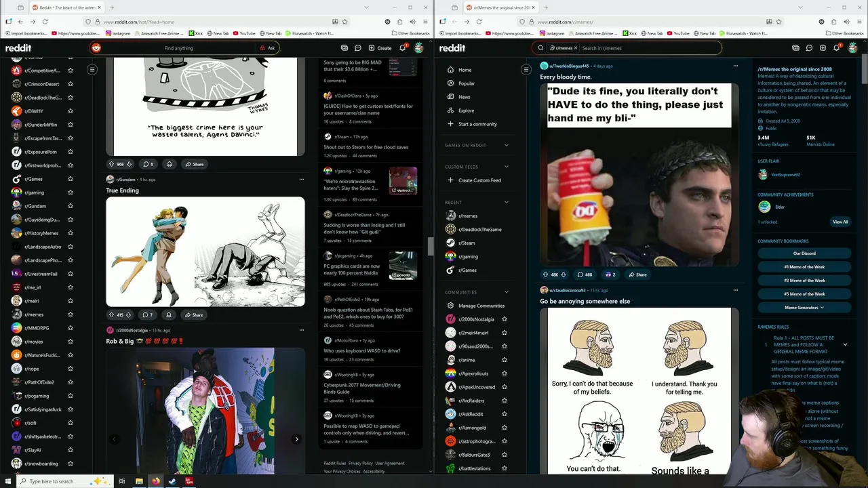Open user avatar menu in right window
868x488 pixels.
[x=853, y=48]
